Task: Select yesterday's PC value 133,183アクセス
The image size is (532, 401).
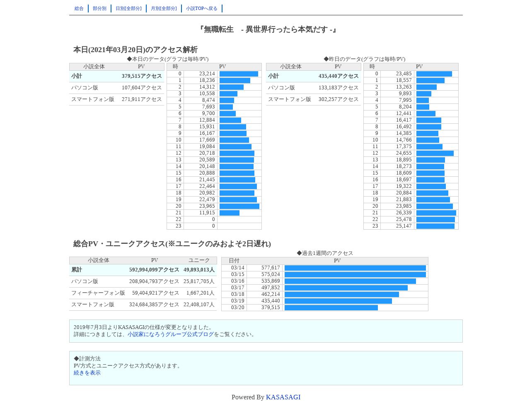Action: 339,88
